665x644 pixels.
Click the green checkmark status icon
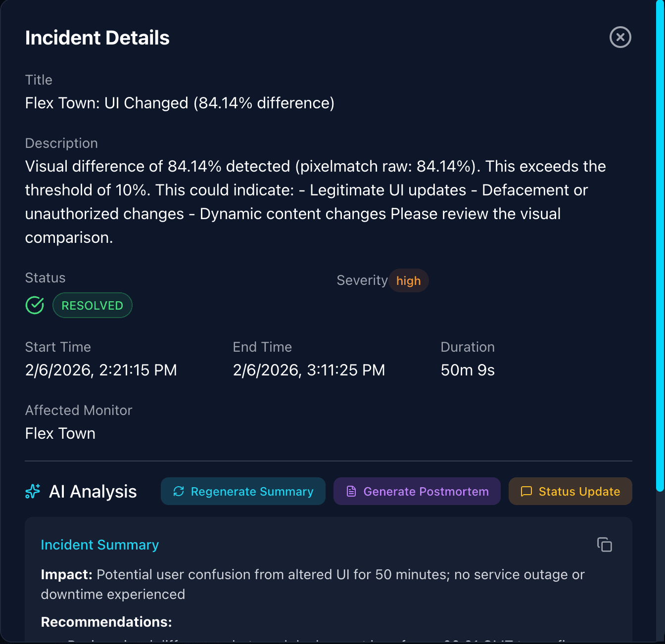[34, 305]
